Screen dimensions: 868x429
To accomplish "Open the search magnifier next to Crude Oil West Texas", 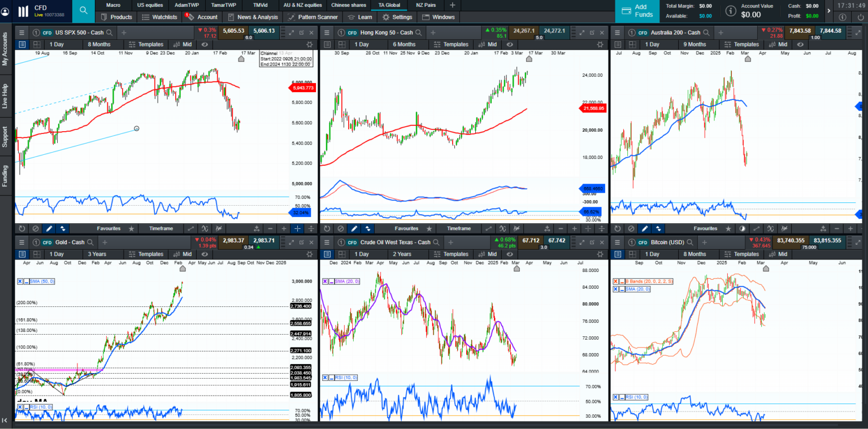I will [x=437, y=242].
